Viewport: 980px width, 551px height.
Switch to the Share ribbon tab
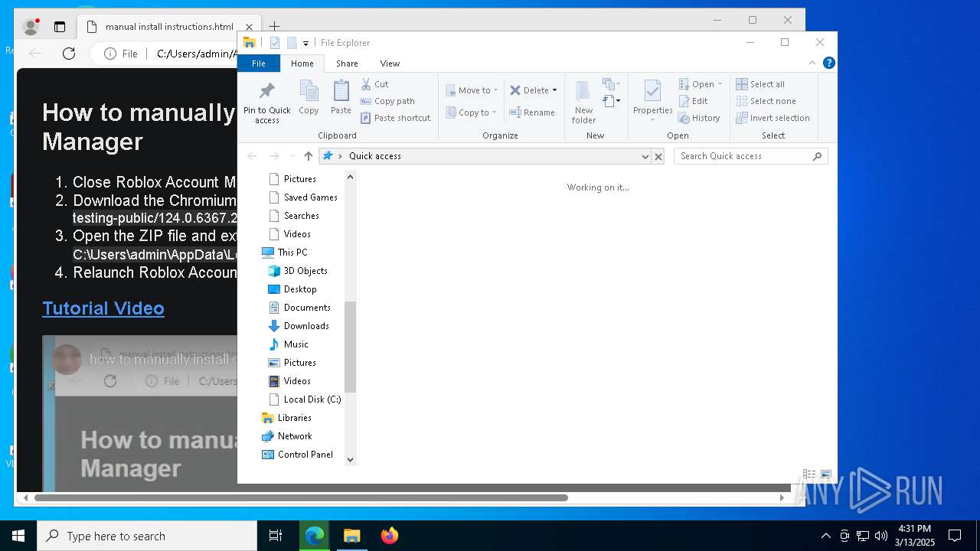(347, 64)
